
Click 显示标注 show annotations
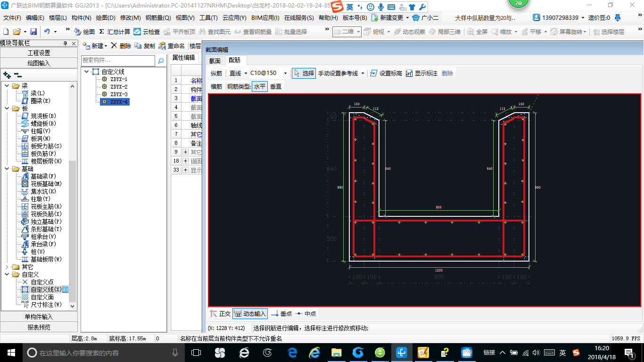click(x=421, y=74)
